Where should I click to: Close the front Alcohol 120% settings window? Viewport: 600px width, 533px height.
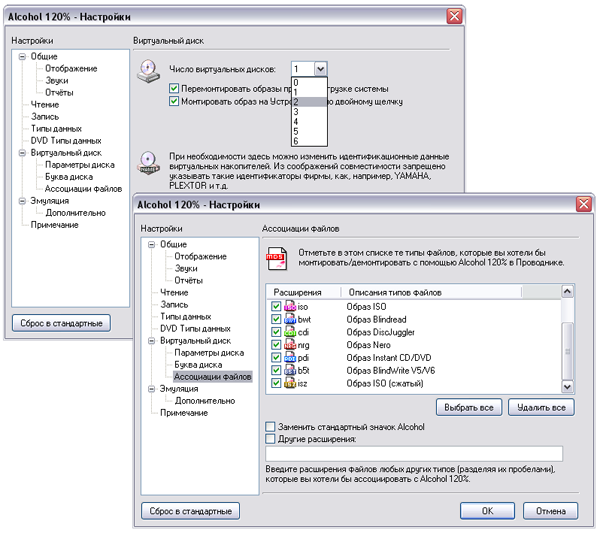[584, 204]
